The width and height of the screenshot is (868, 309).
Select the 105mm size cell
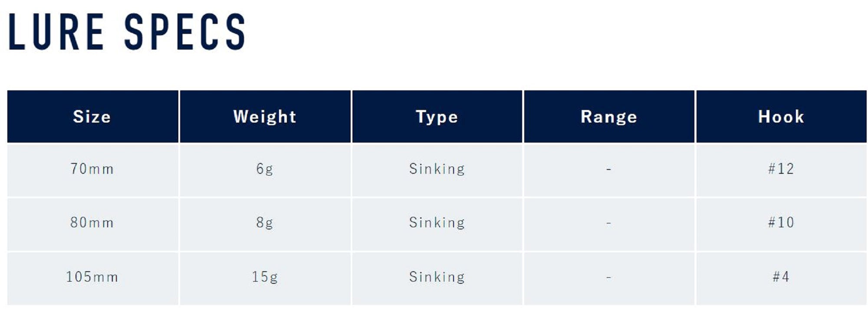[x=92, y=277]
